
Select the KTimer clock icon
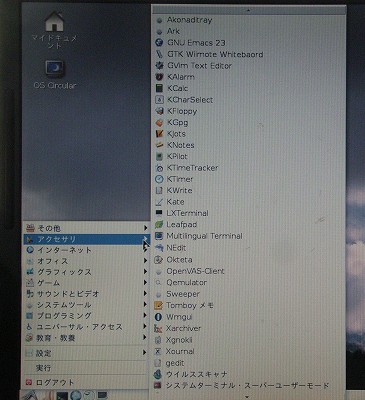(159, 179)
